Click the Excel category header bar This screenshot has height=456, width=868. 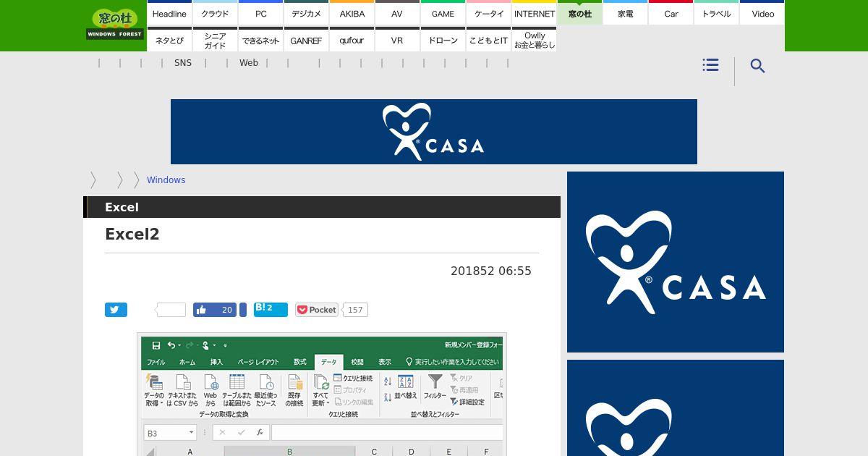coord(322,207)
